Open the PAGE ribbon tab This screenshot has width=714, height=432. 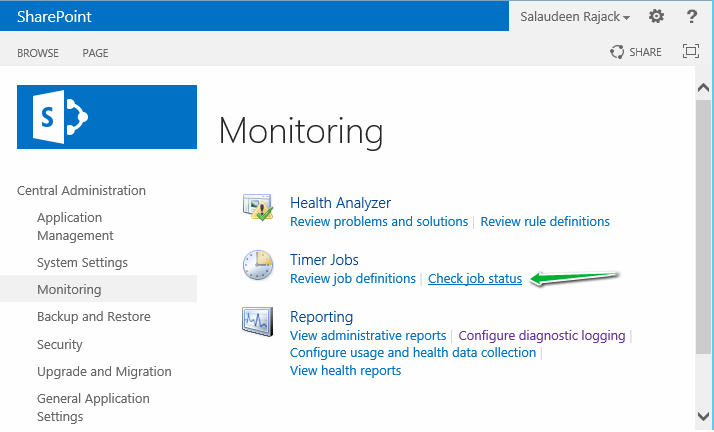click(95, 53)
